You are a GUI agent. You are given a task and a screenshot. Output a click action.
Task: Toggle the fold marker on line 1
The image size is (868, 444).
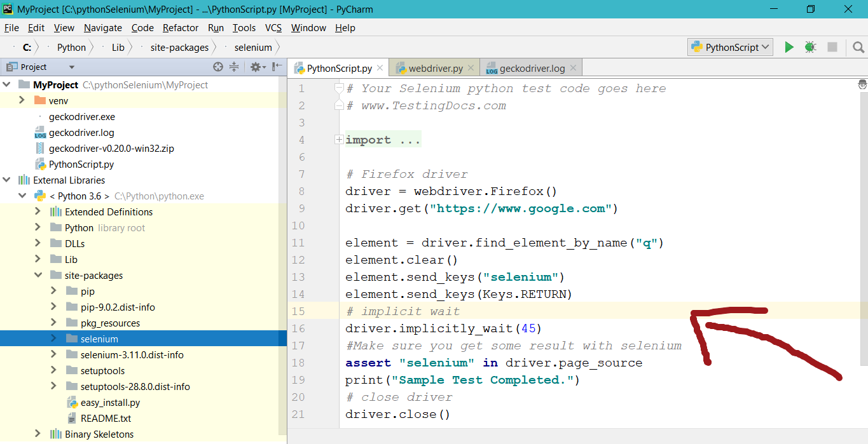click(x=339, y=88)
